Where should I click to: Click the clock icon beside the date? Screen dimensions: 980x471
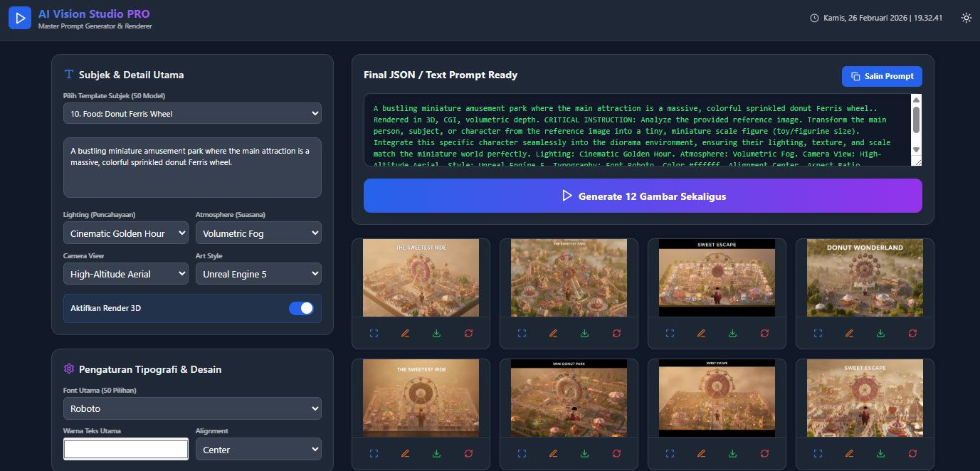[x=814, y=18]
